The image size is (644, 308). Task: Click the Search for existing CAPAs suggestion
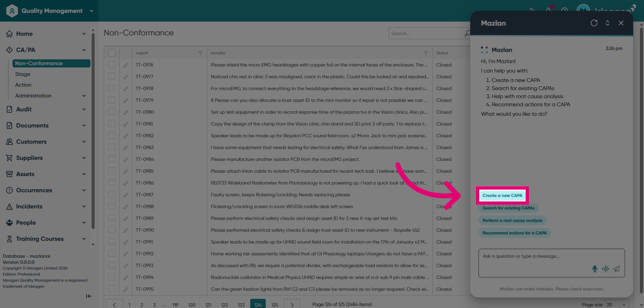pos(508,208)
